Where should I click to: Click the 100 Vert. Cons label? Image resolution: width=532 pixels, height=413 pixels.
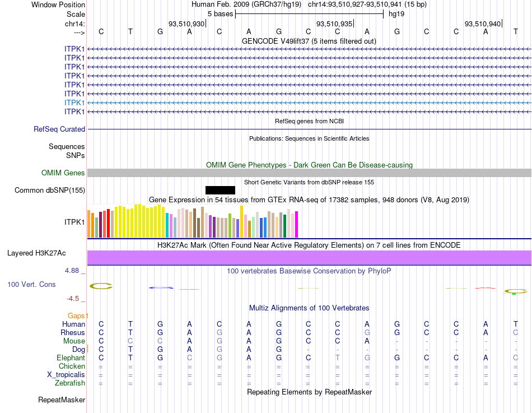[x=31, y=284]
